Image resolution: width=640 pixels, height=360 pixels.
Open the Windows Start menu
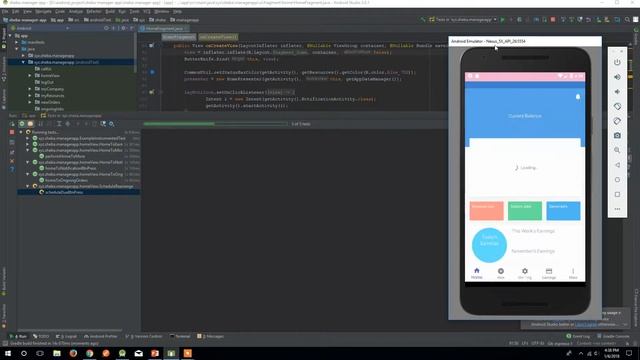[x=8, y=353]
